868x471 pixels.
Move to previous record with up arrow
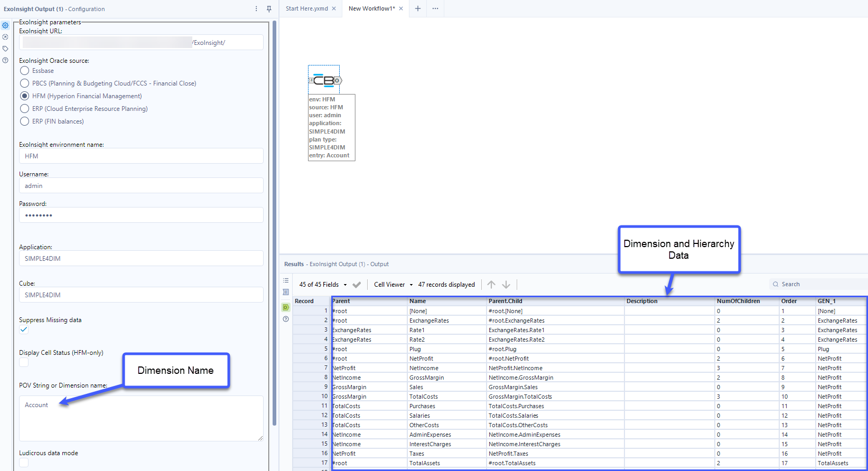[491, 285]
